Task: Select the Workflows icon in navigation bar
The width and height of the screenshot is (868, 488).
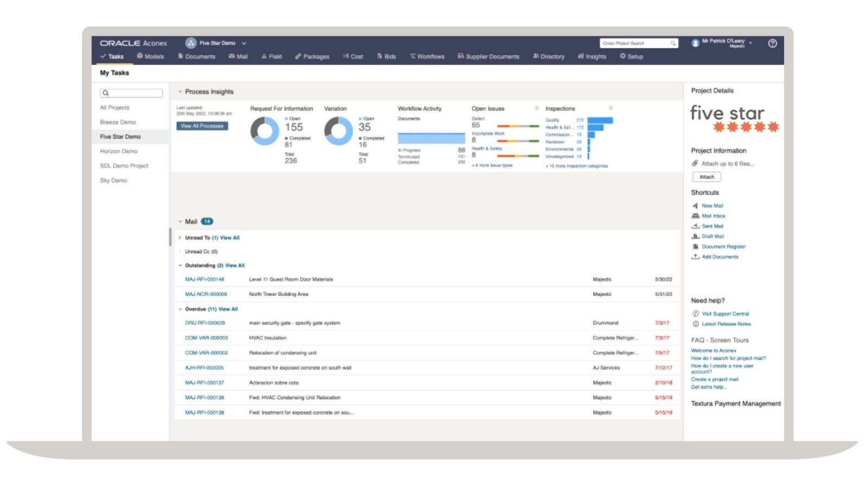Action: click(x=414, y=56)
